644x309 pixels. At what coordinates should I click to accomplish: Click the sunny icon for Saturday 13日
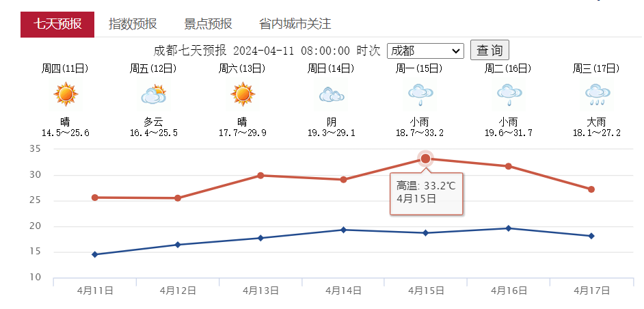pyautogui.click(x=242, y=94)
